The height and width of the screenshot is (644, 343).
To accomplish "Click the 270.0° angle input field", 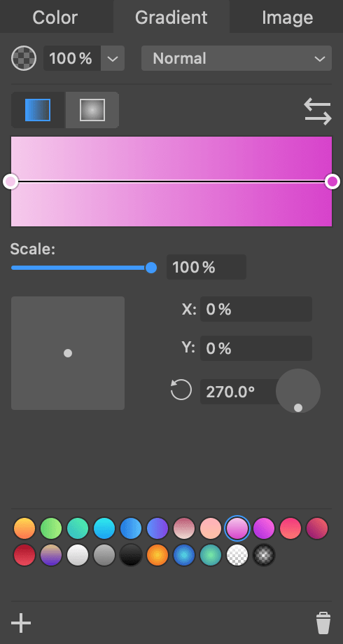I will [x=239, y=392].
